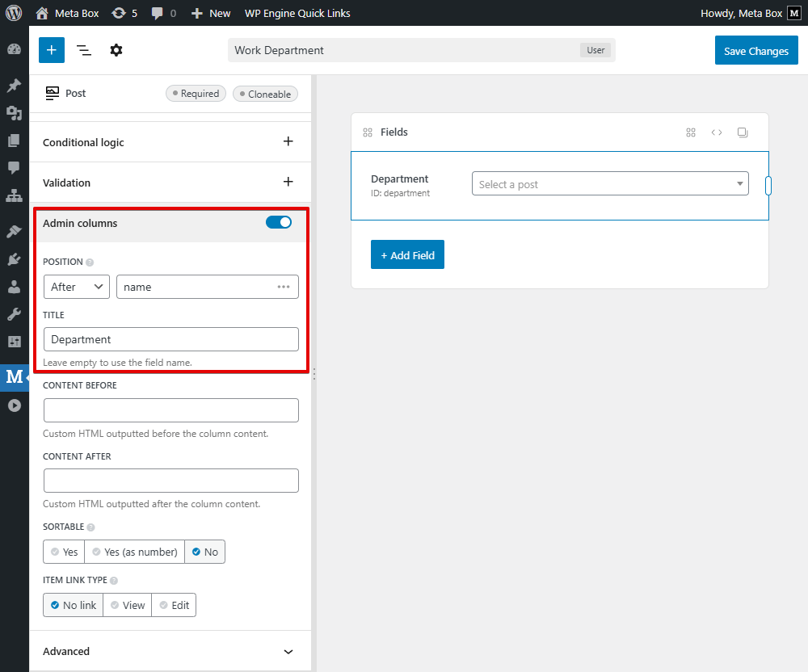Viewport: 808px width, 672px height.
Task: Disable the Admin columns toggle
Action: (x=279, y=223)
